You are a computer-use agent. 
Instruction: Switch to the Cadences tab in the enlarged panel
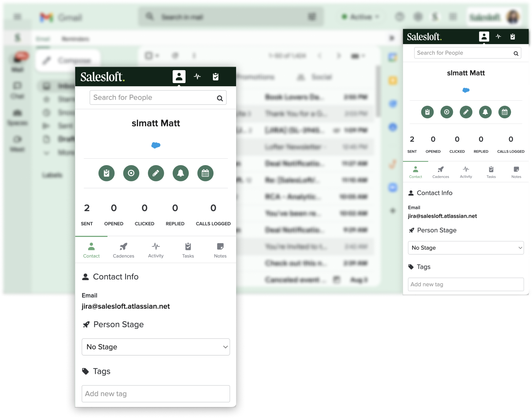(x=123, y=250)
